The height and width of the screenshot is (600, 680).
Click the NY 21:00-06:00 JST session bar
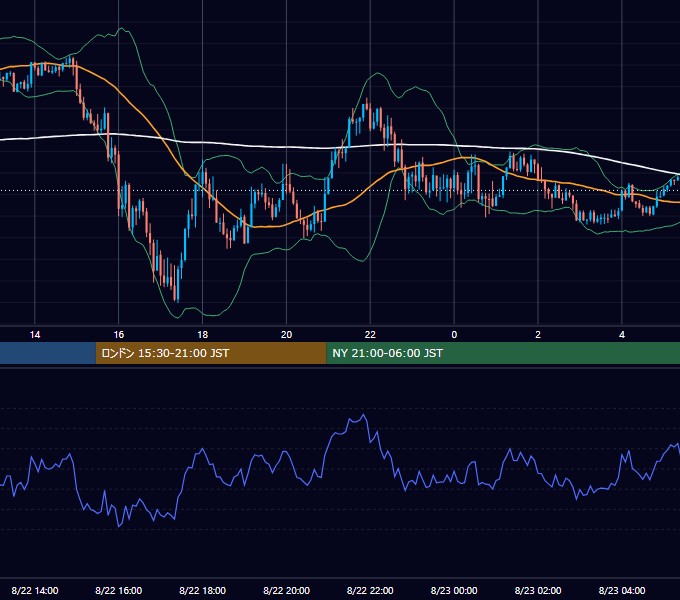503,353
